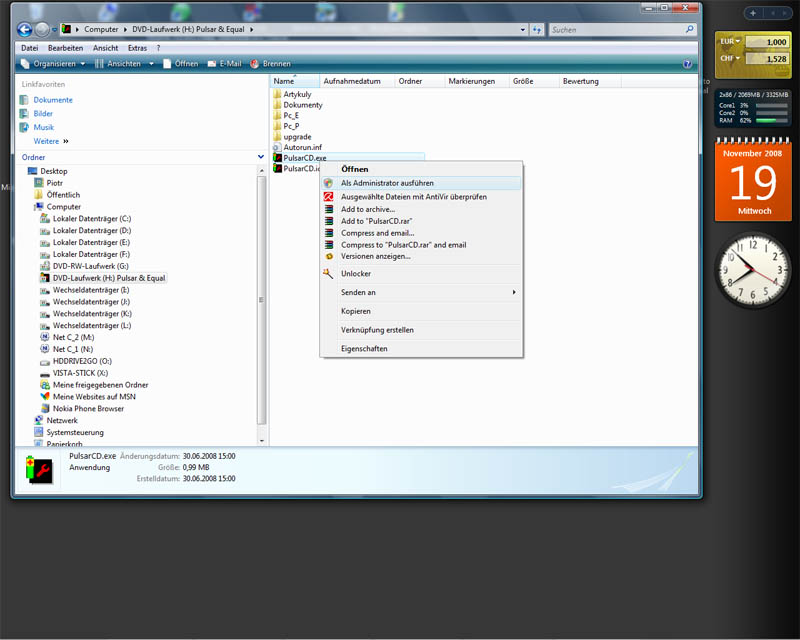800x640 pixels.
Task: Click the Bewertung column header
Action: (x=590, y=81)
